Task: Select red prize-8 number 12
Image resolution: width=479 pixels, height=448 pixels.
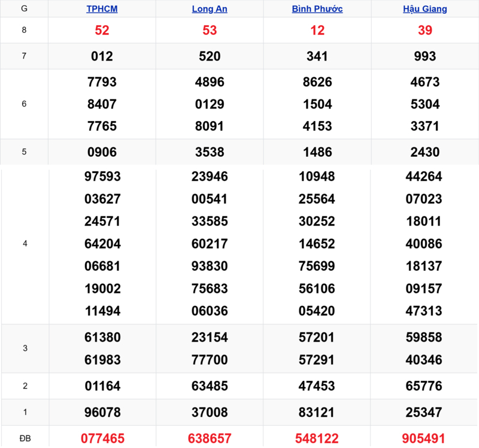Action: point(317,31)
